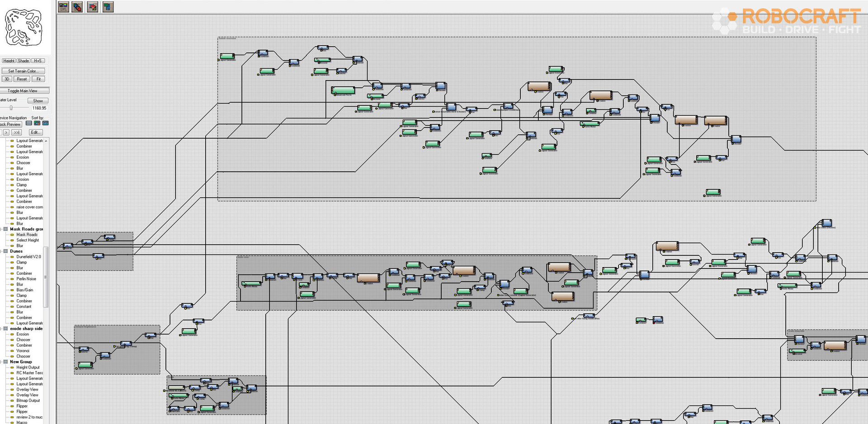Image resolution: width=868 pixels, height=424 pixels.
Task: Collapse the Mask Roads group
Action: click(1, 229)
